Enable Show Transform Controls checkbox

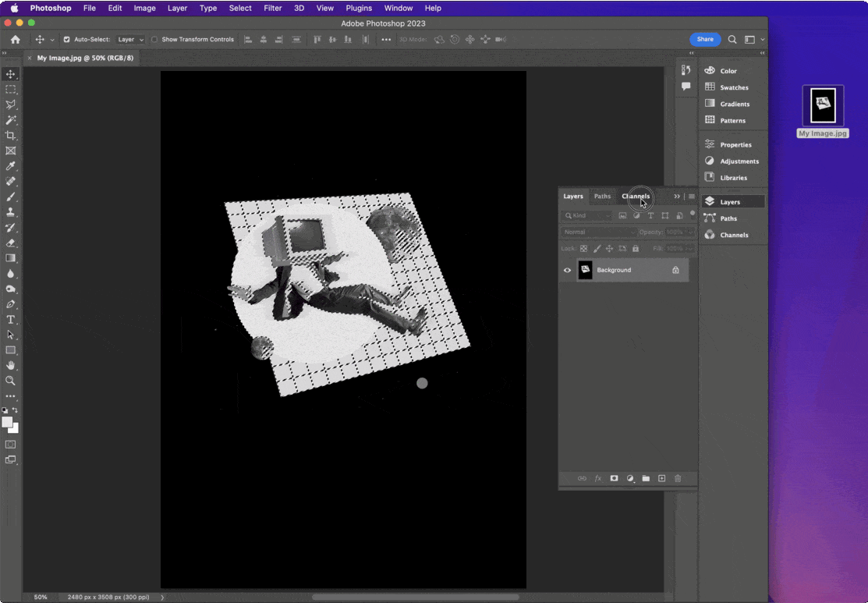pos(154,39)
